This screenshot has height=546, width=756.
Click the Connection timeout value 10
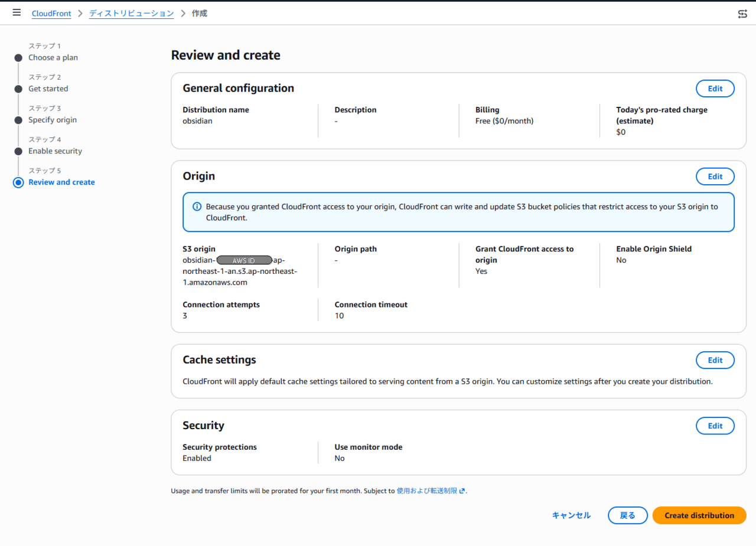tap(339, 316)
